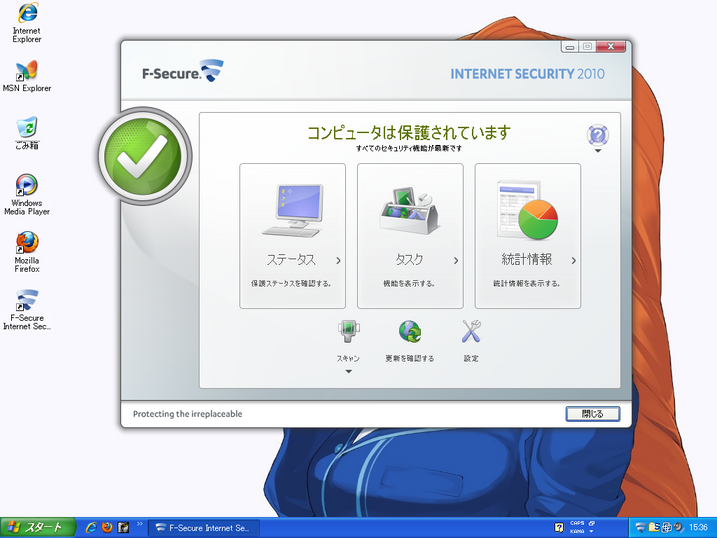Expand the help icon dropdown arrow

pyautogui.click(x=598, y=151)
